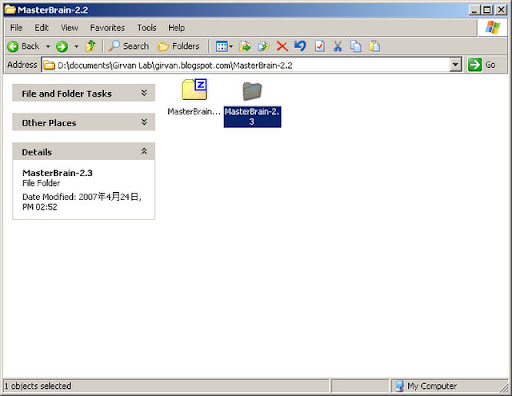Open the File menu
Screen dimensions: 512x396
[16, 28]
